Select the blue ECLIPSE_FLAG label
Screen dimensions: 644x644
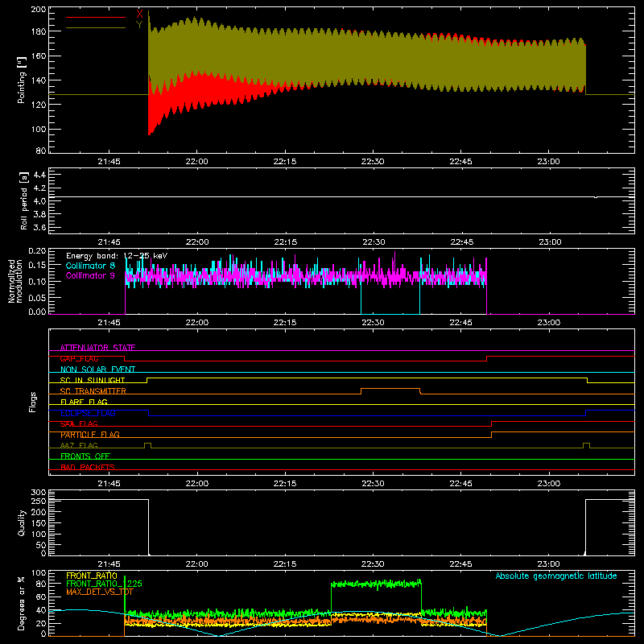coord(88,413)
